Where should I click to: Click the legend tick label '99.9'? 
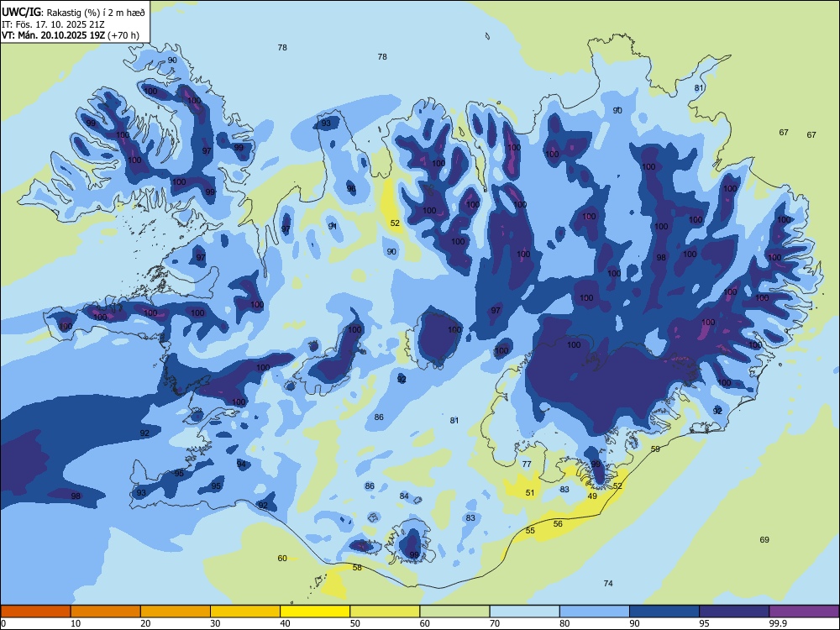778,623
